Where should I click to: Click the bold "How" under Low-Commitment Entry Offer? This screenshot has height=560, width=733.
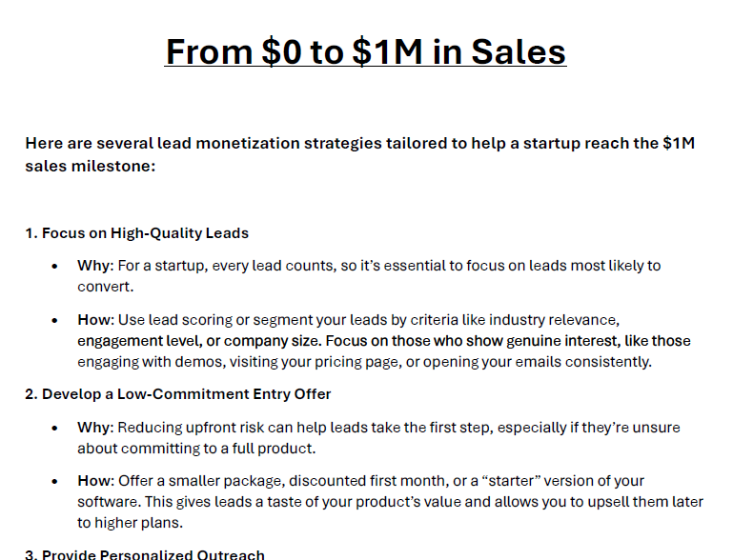[92, 481]
